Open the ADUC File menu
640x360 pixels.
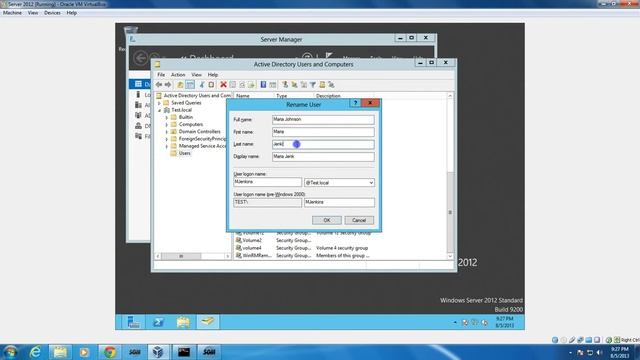coord(161,75)
